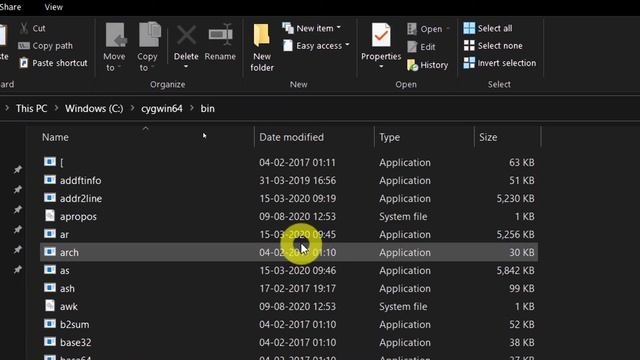Expand the Open dropdown arrow

pos(448,29)
